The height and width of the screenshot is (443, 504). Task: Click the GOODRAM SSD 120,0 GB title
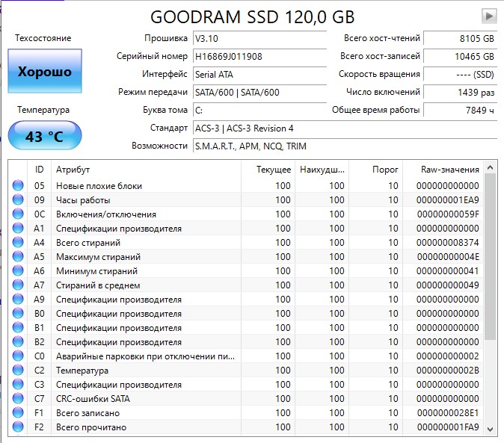click(252, 16)
